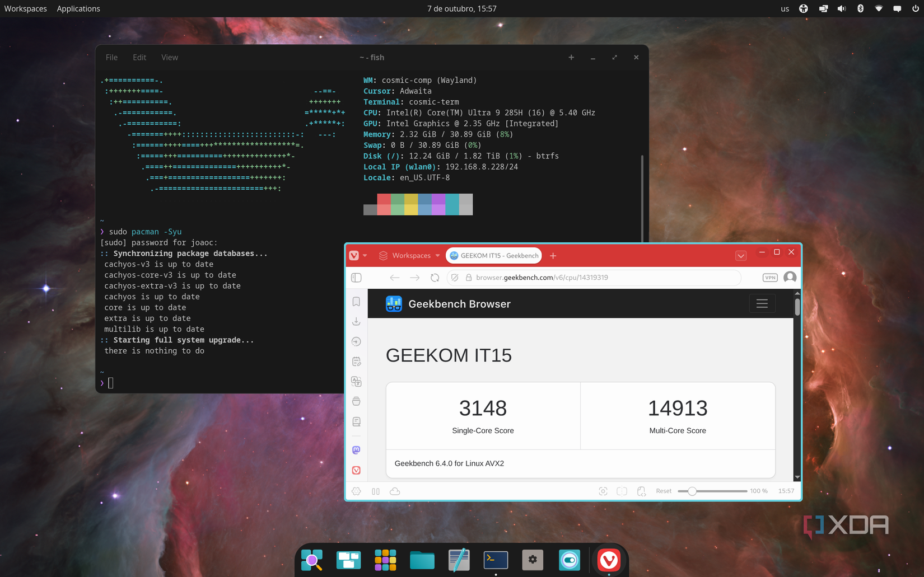
Task: Switch to the GEEKOM IT15 Geekbench tab
Action: (x=493, y=255)
